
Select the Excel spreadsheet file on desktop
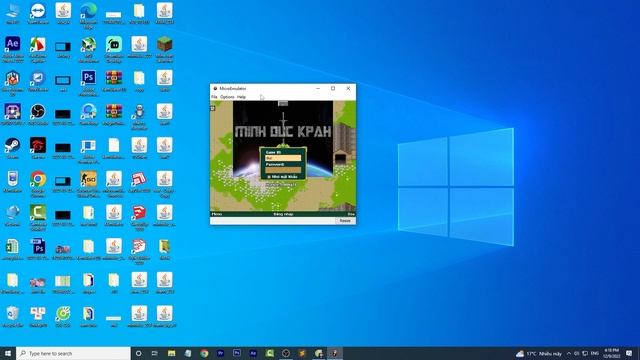pyautogui.click(x=13, y=249)
